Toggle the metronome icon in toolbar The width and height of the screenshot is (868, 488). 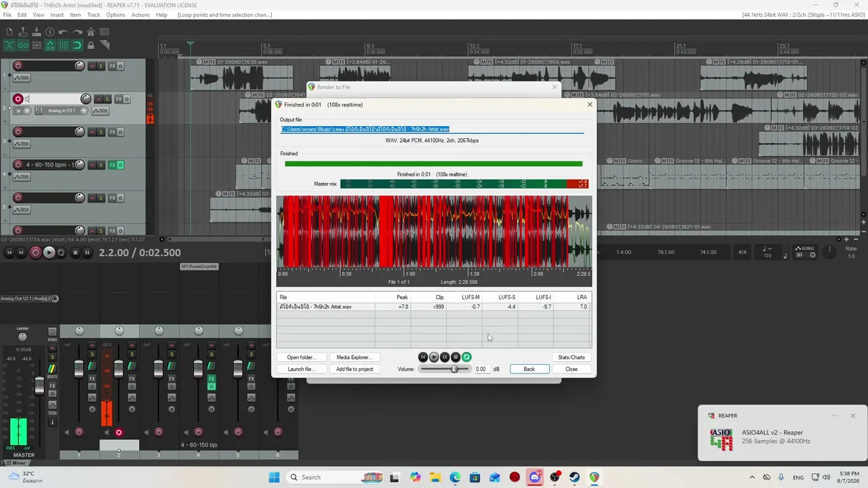coord(91,32)
